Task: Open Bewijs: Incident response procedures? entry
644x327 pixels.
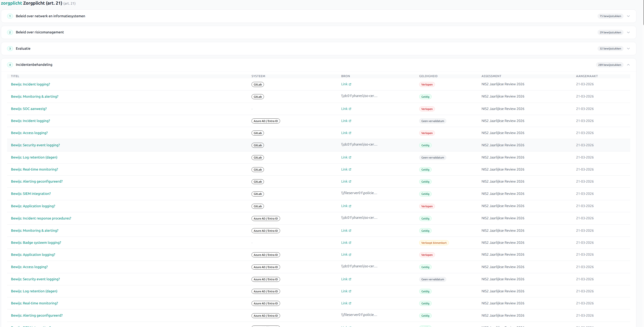Action: (41, 218)
